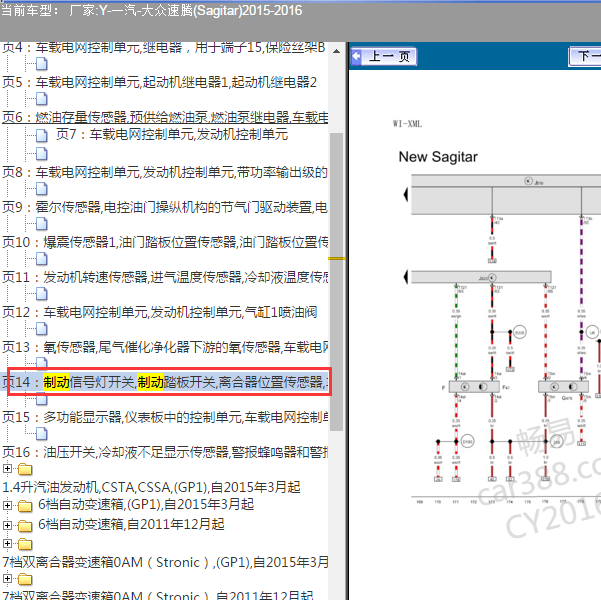Click the tree panel scroll-up arrow

coord(336,51)
